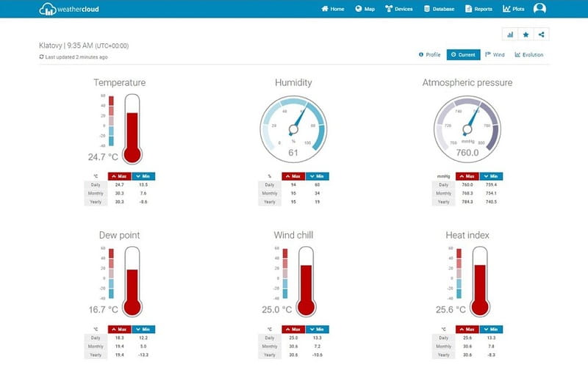
Task: Go to Home in the top navigation
Action: pyautogui.click(x=333, y=9)
